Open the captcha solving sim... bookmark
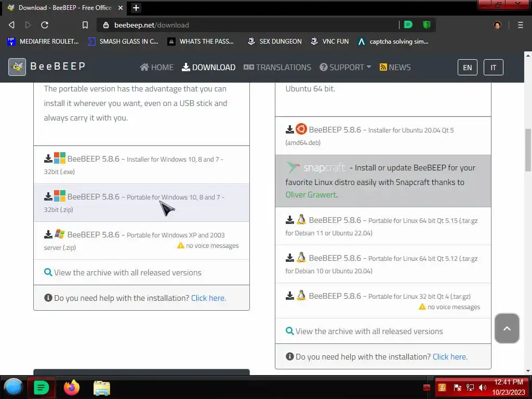 pyautogui.click(x=393, y=42)
